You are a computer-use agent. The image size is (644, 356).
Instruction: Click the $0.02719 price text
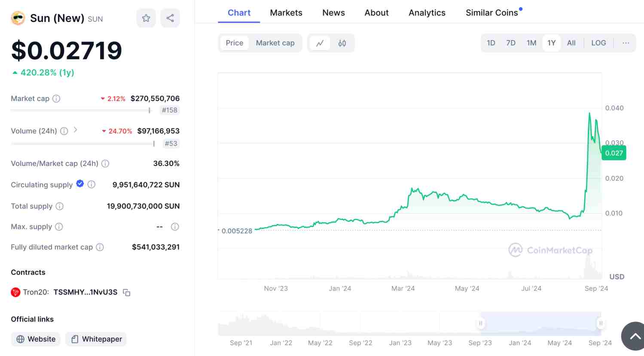tap(67, 51)
